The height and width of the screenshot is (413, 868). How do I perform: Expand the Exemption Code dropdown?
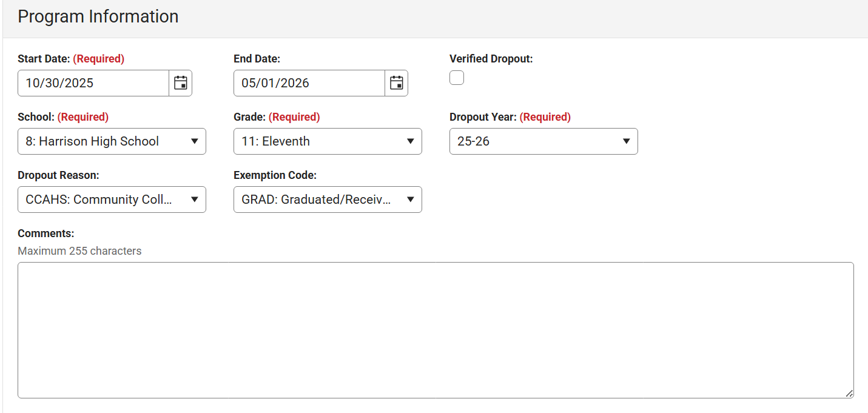coord(328,200)
